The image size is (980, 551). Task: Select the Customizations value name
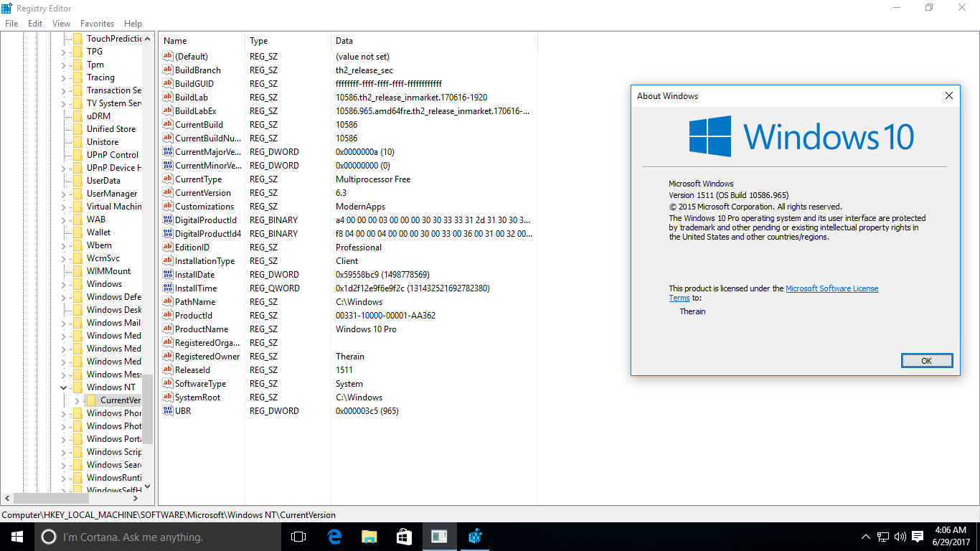(204, 207)
